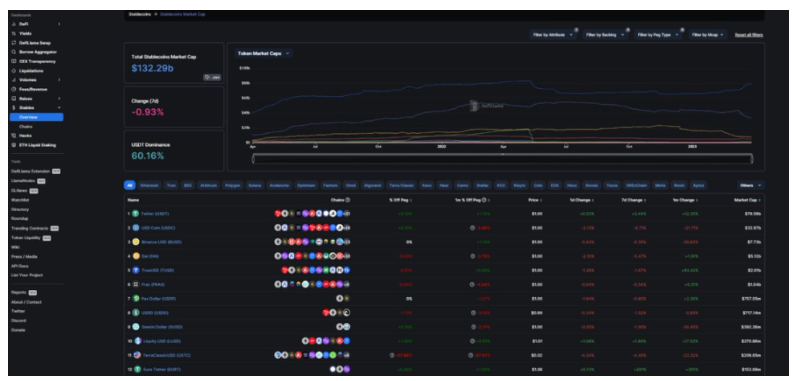This screenshot has height=381, width=796.
Task: Click the chart time range slider bar
Action: coord(502,159)
